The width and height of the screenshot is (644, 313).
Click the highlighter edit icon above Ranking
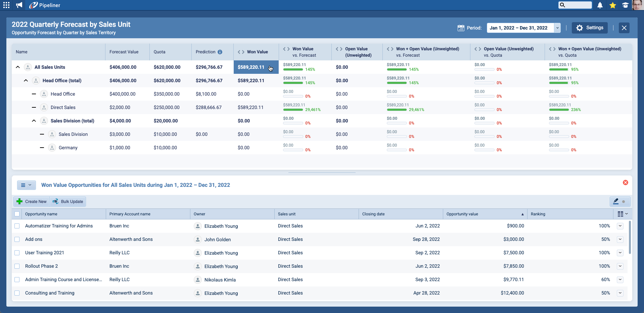[616, 201]
